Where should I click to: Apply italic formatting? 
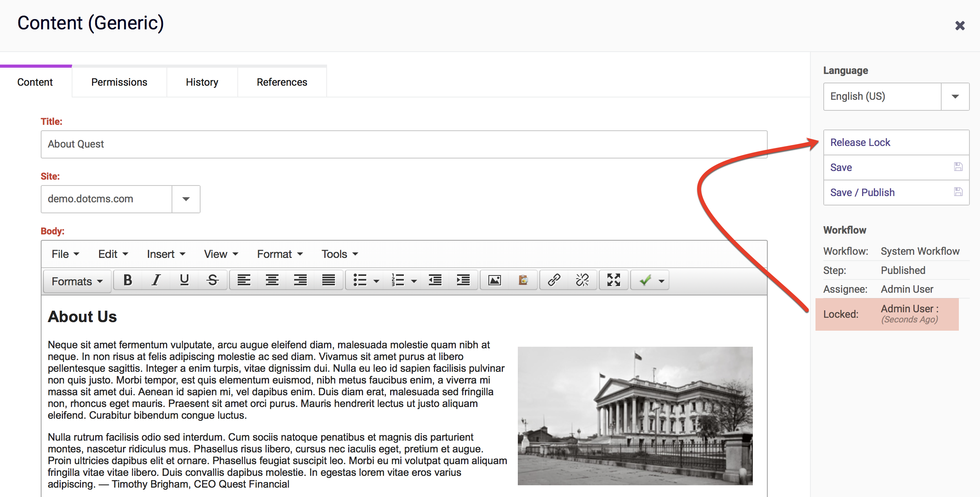pos(156,280)
